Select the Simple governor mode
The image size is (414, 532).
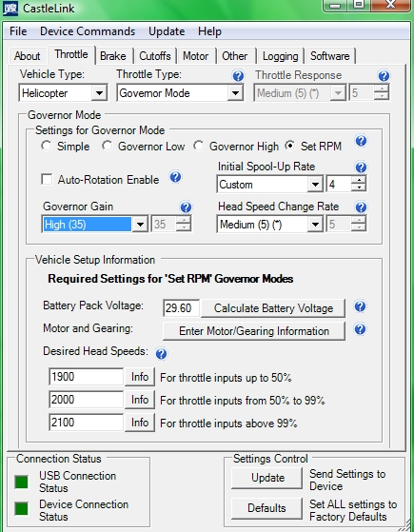46,146
